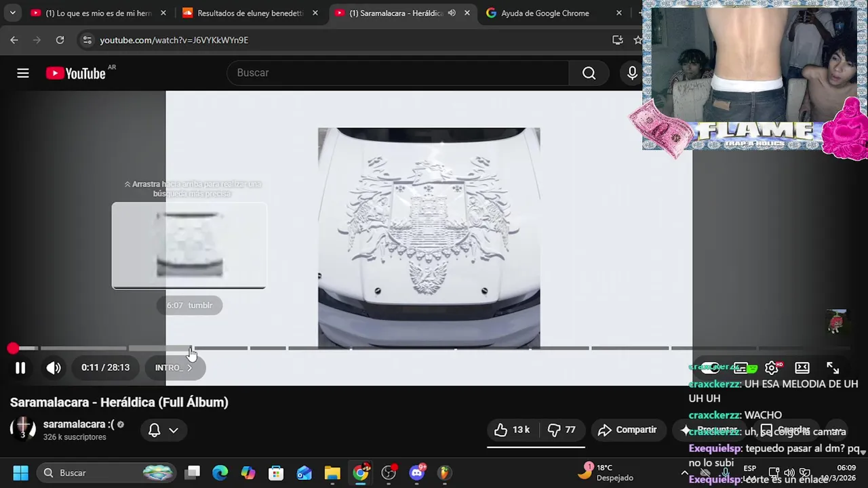Open Compartir share dialog
The height and width of the screenshot is (488, 868).
[627, 430]
